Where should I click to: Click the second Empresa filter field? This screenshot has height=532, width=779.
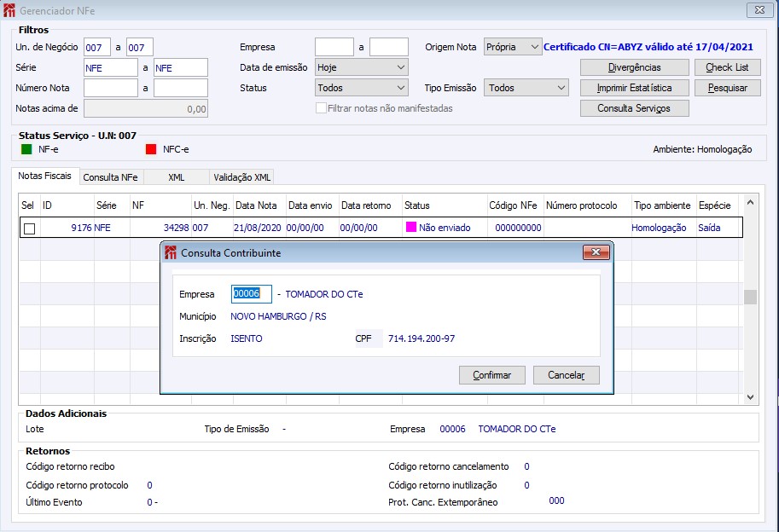point(389,47)
